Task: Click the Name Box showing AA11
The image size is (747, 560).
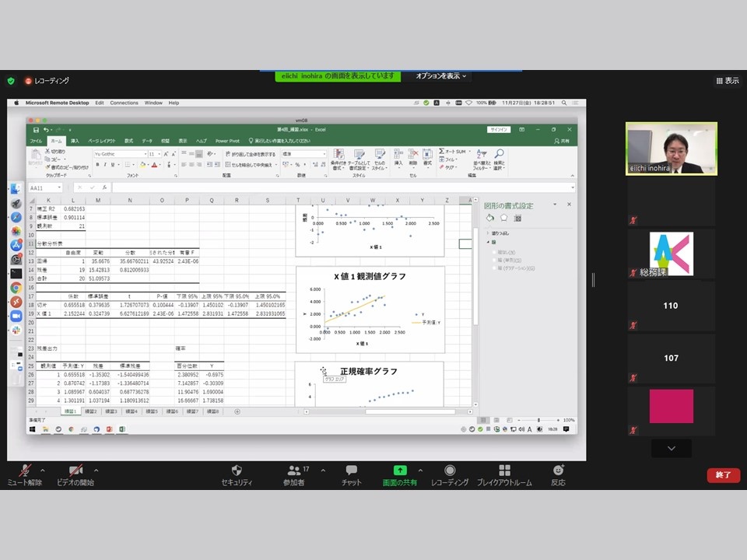Action: (x=45, y=187)
